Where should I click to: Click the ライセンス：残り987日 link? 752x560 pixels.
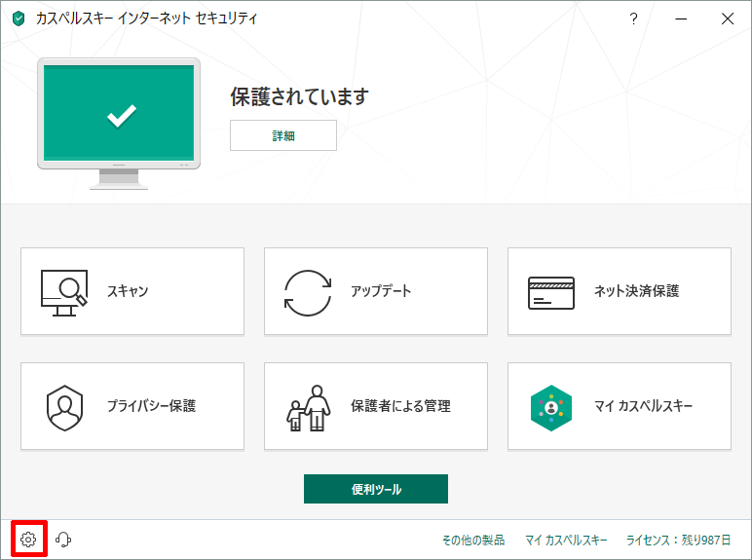(678, 541)
